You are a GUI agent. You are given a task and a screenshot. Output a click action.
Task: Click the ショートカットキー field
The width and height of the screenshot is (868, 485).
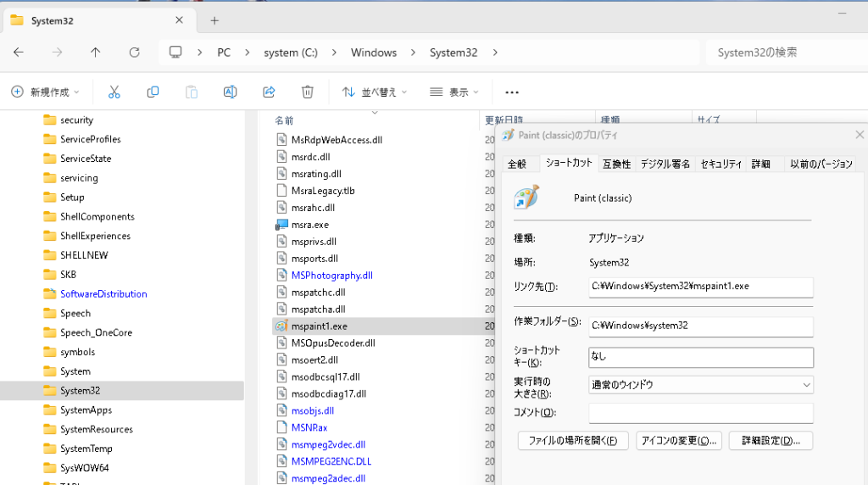701,357
